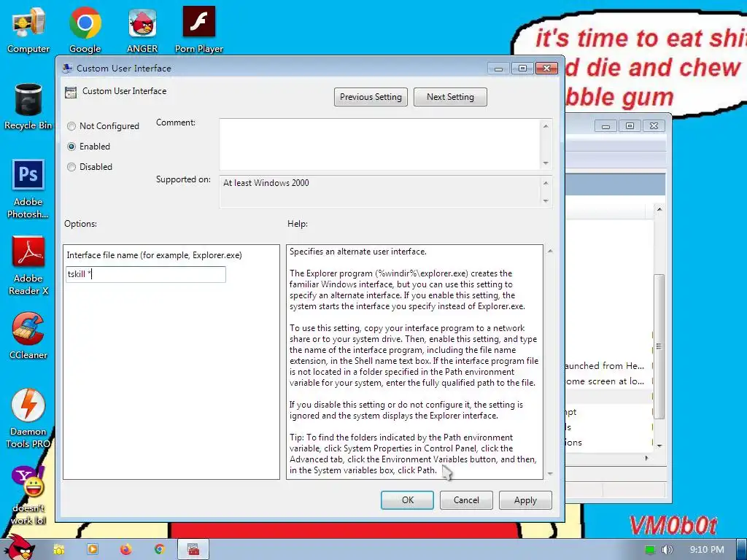Select the Daemon Tools PRO desktop icon
Image resolution: width=747 pixels, height=560 pixels.
[28, 419]
